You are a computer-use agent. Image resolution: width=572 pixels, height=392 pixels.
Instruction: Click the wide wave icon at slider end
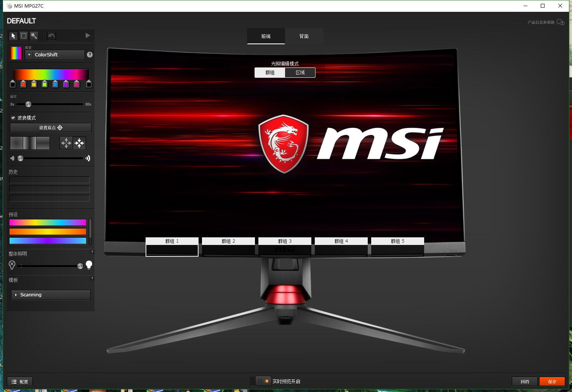[88, 158]
